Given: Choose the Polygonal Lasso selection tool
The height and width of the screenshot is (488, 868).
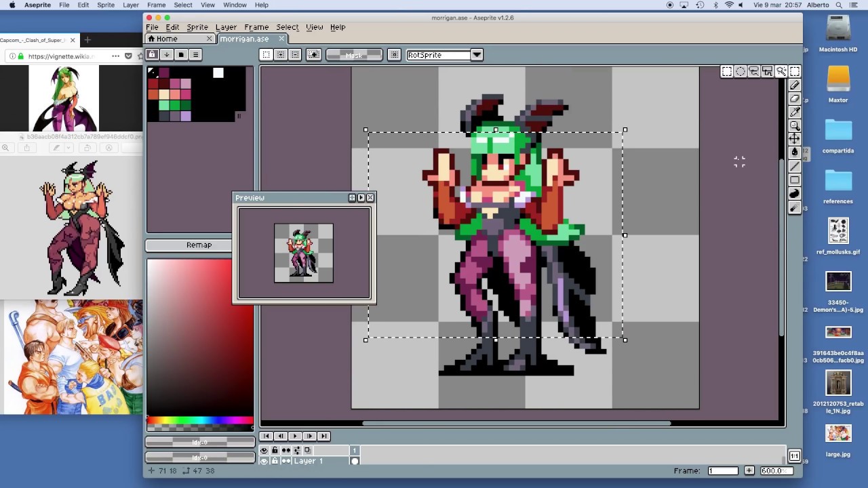Looking at the screenshot, I should (x=767, y=71).
